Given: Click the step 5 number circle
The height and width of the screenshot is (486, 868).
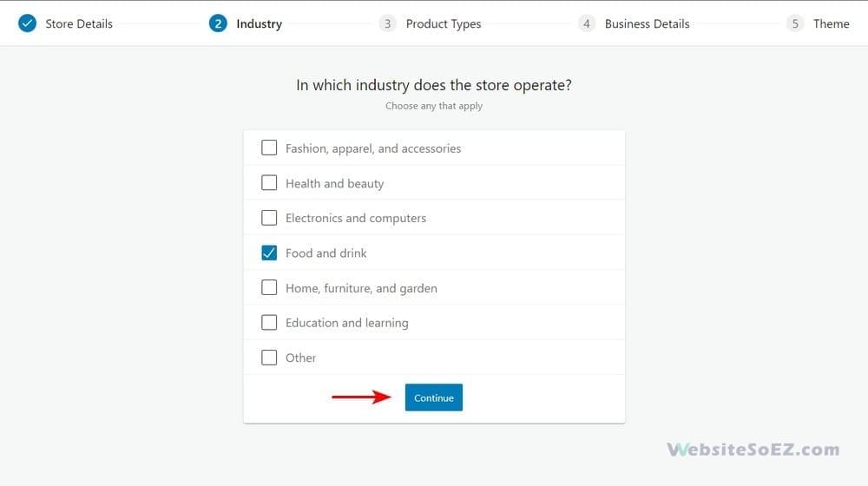Looking at the screenshot, I should [x=795, y=23].
